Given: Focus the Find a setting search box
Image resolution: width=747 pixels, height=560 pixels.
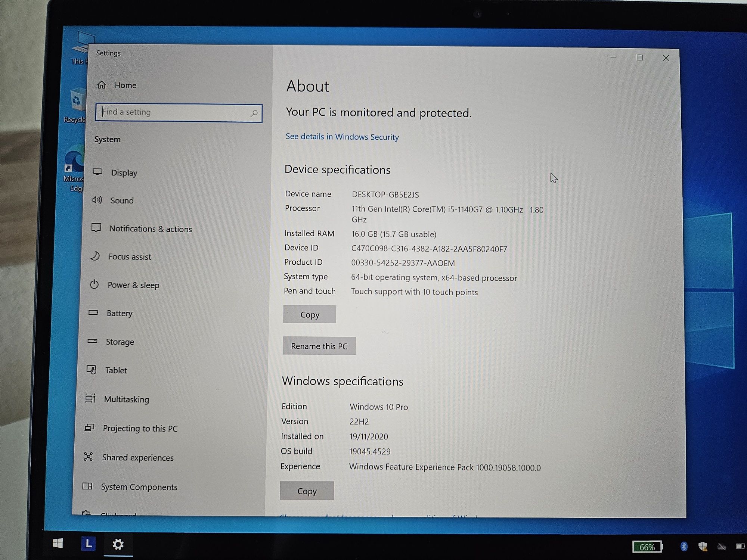Looking at the screenshot, I should click(x=179, y=112).
